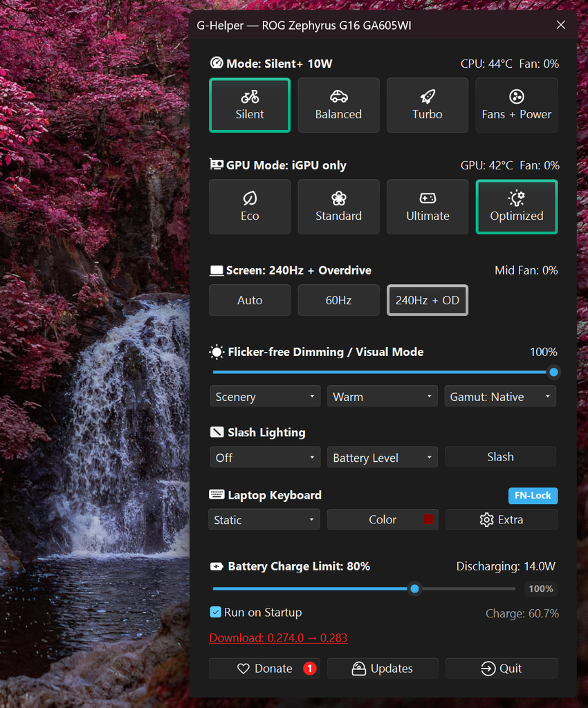Set screen to 60Hz
This screenshot has height=708, width=588.
tap(338, 300)
